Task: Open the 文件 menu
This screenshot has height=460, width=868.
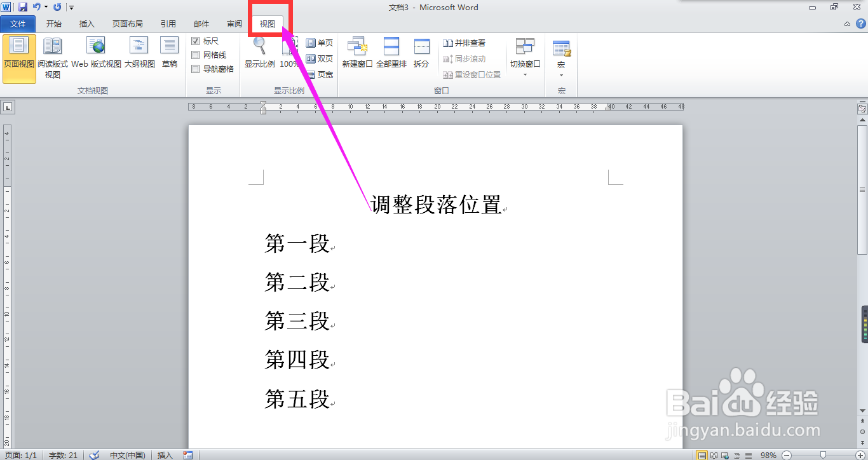Action: tap(18, 24)
